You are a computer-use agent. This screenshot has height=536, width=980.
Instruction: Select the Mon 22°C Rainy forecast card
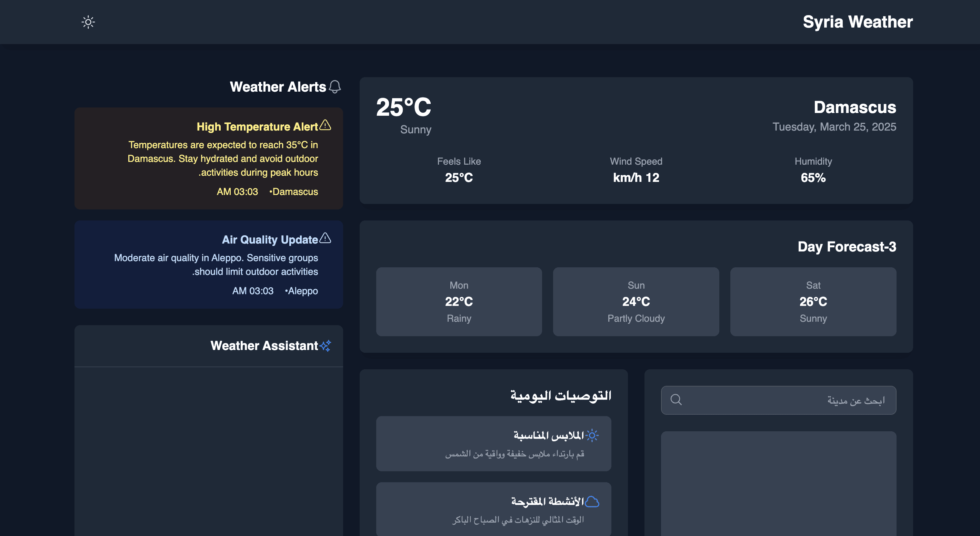(458, 301)
